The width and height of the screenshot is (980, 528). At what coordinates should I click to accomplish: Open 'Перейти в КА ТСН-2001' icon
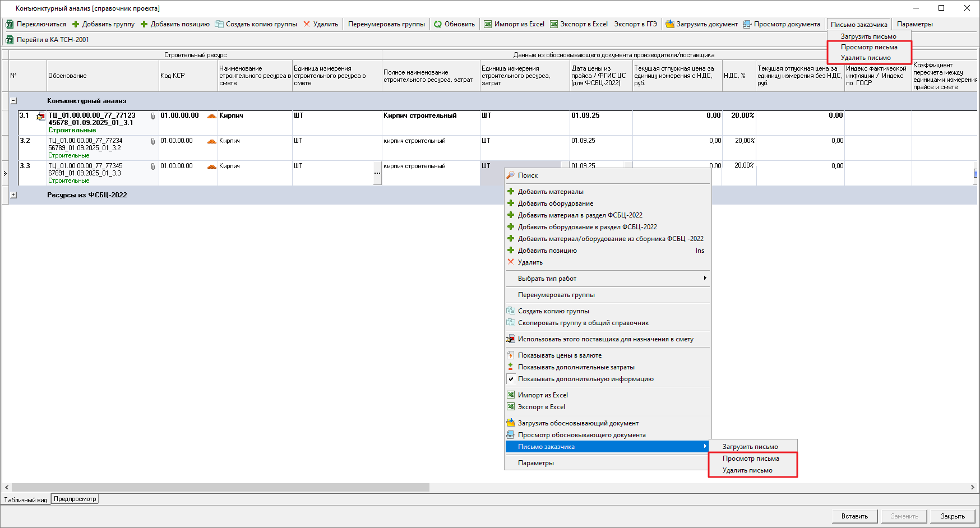point(10,40)
